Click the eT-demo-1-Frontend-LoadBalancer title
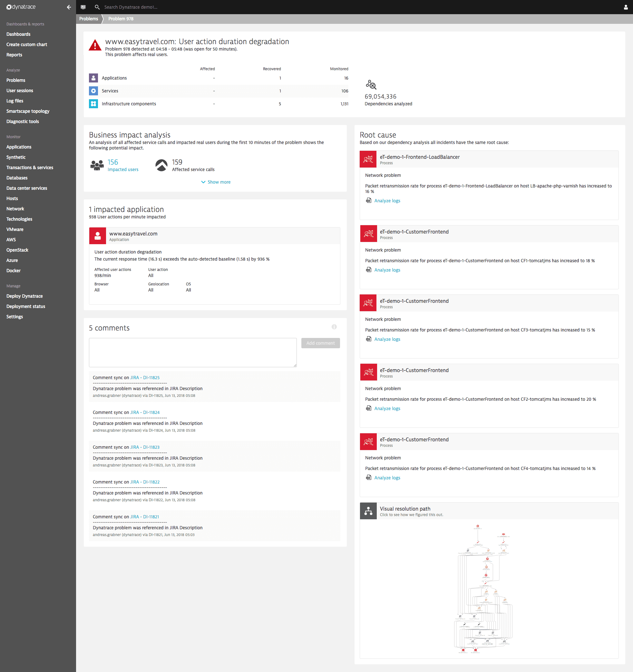 point(420,157)
